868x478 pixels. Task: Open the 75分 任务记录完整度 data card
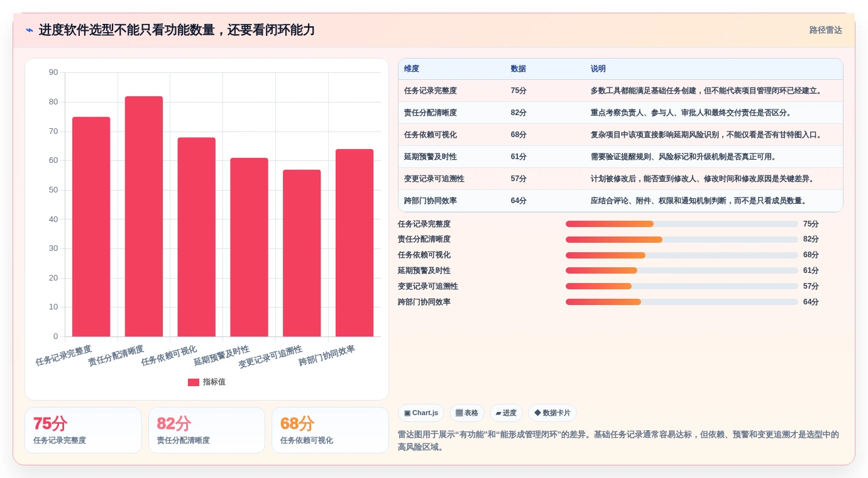click(x=83, y=430)
